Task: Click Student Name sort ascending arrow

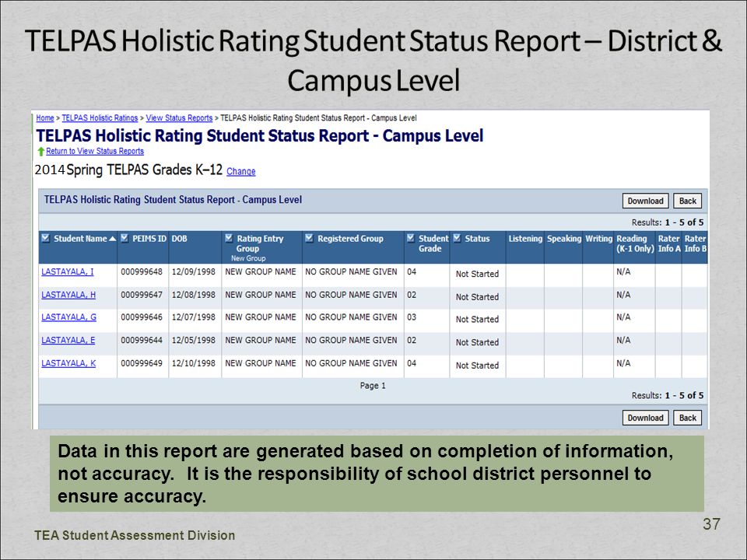Action: point(112,239)
